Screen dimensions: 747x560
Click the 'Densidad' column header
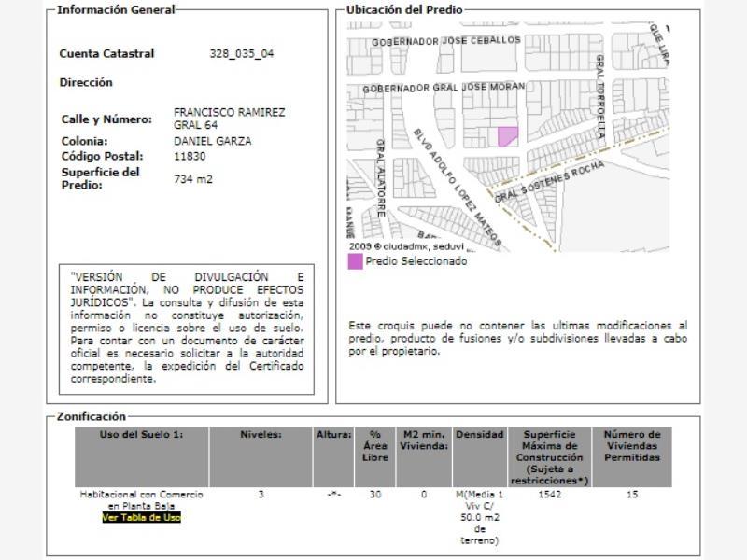pyautogui.click(x=480, y=457)
